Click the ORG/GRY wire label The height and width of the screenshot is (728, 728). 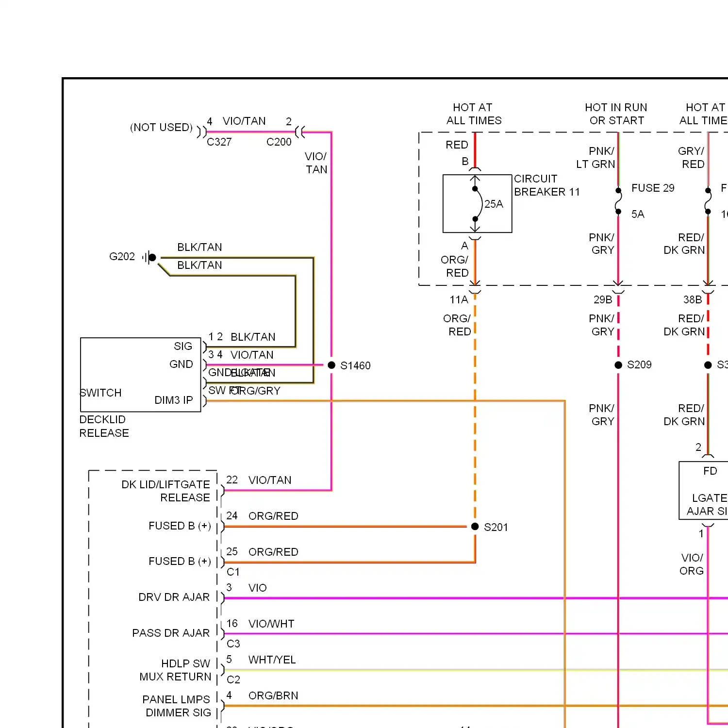click(256, 391)
